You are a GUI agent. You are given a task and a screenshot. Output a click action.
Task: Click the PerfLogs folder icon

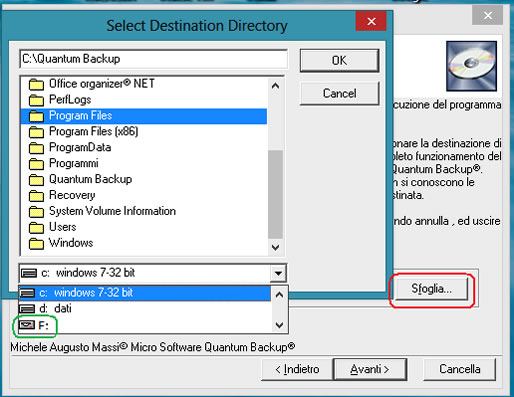pos(36,100)
